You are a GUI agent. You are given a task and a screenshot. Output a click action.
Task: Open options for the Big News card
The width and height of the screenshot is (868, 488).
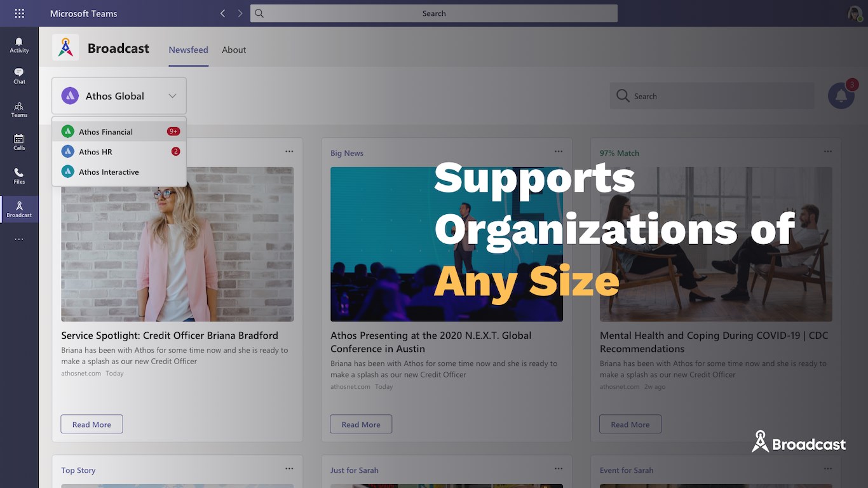(558, 151)
